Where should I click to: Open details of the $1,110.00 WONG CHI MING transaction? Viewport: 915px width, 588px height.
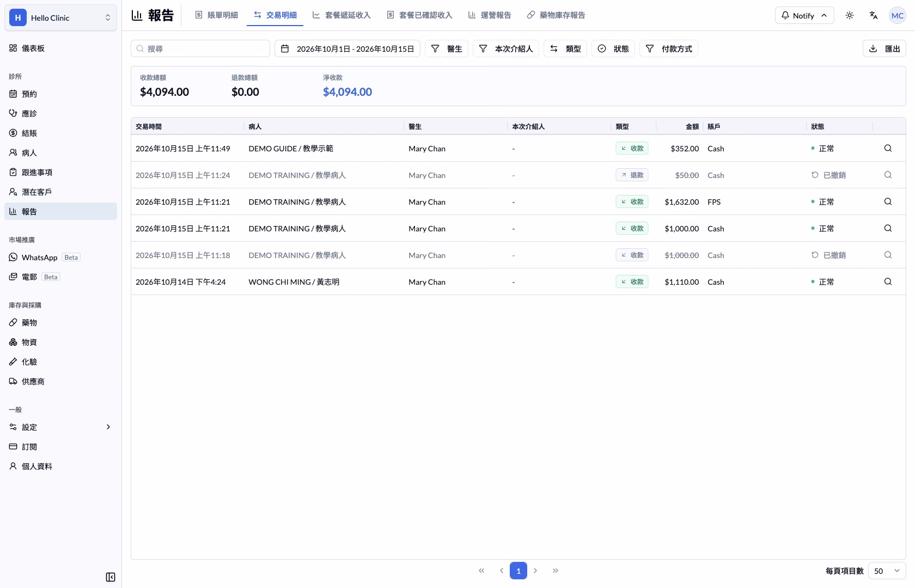pyautogui.click(x=888, y=281)
